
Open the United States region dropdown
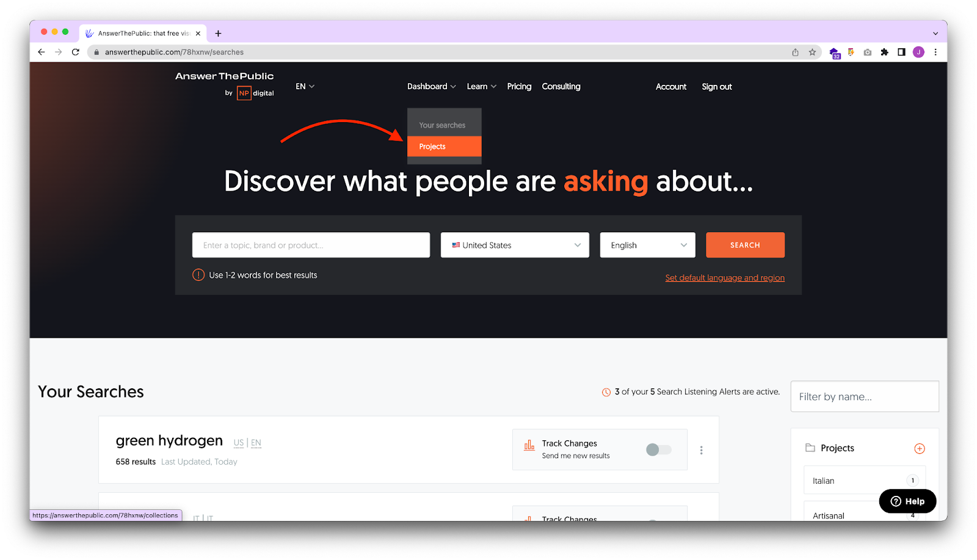[x=515, y=245]
